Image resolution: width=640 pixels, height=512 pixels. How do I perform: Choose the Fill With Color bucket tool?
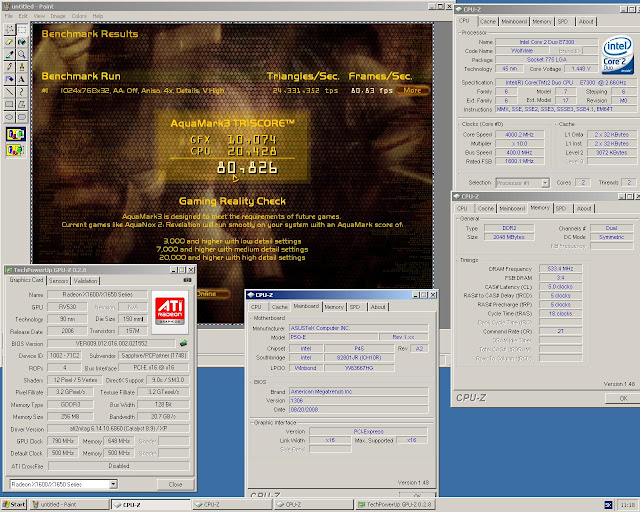(22, 42)
